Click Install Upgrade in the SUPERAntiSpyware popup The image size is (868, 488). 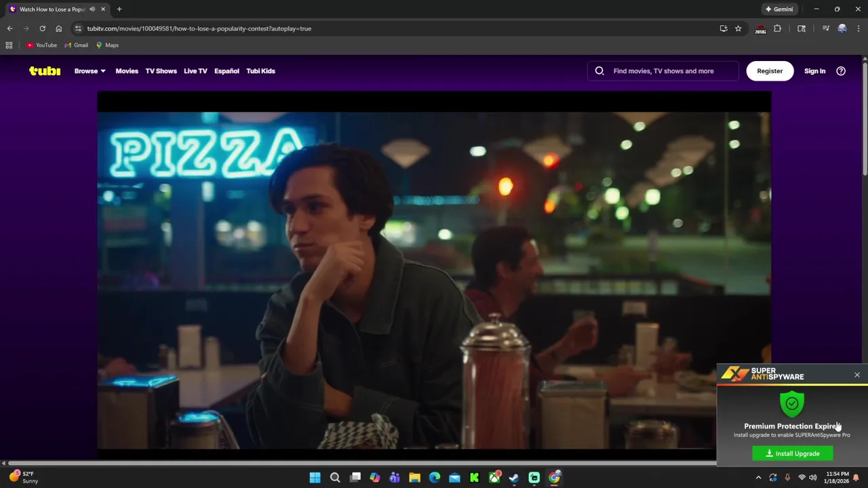click(793, 453)
